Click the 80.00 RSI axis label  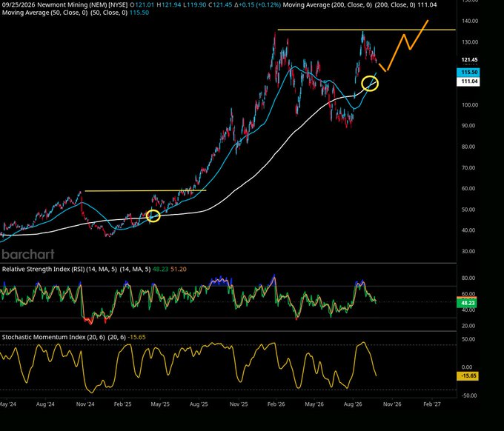click(468, 278)
